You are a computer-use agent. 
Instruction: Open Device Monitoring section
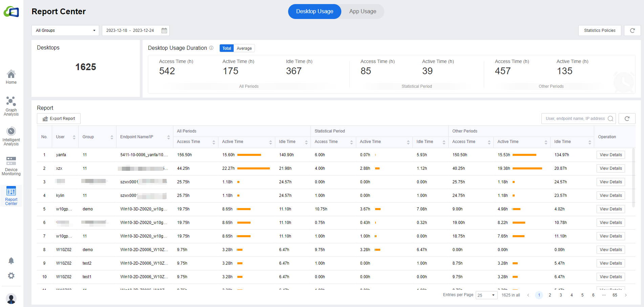pyautogui.click(x=11, y=166)
